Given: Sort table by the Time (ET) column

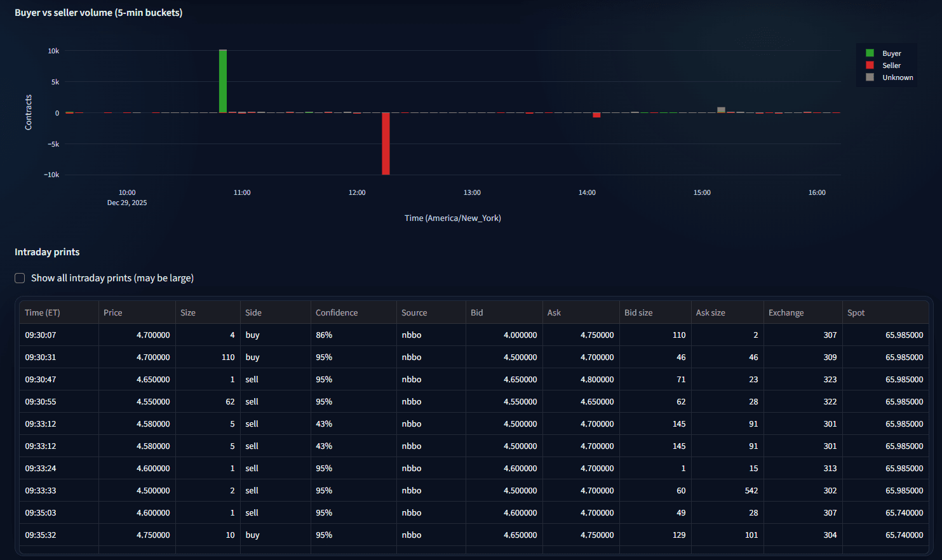Looking at the screenshot, I should click(x=42, y=312).
